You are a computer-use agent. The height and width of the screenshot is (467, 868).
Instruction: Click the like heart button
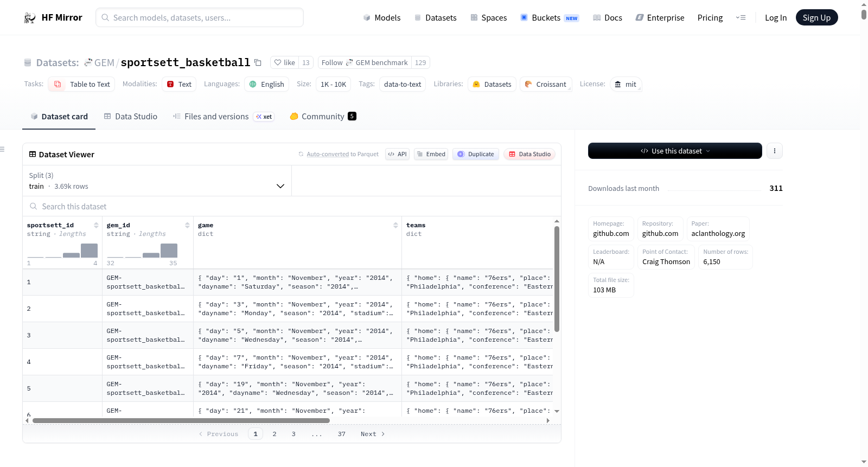click(284, 63)
